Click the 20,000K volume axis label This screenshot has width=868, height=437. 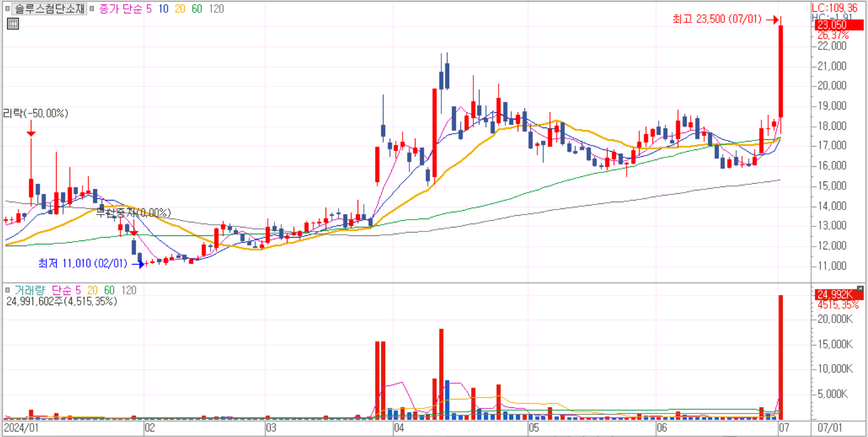[835, 319]
